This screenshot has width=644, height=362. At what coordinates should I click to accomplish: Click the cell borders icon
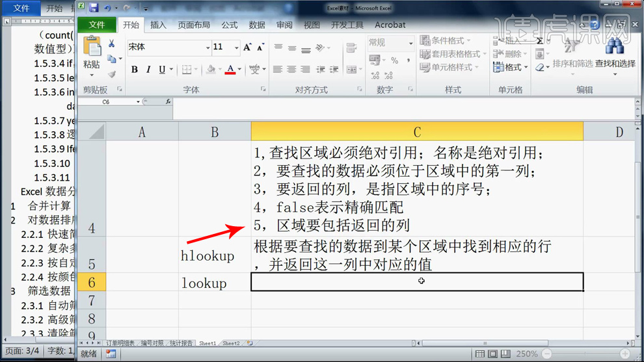tap(187, 70)
